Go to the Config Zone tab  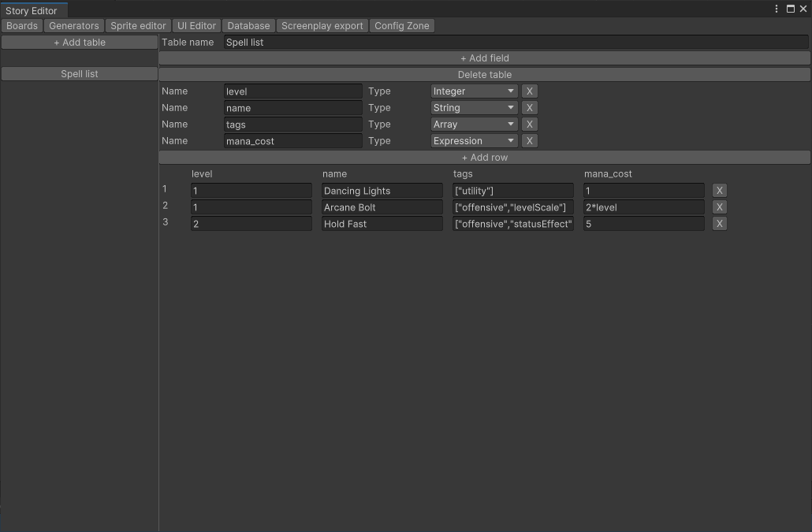401,26
